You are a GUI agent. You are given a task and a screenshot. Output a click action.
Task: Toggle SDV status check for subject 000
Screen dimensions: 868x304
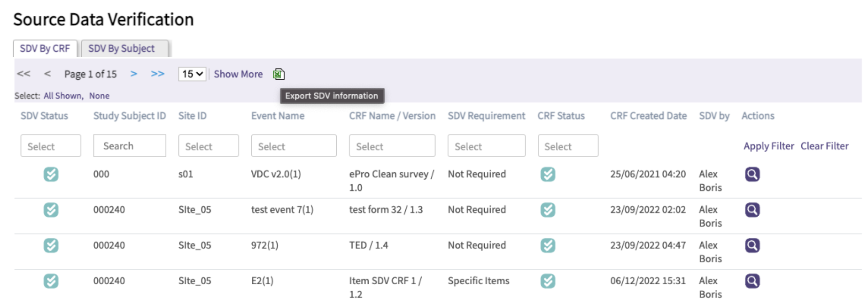click(51, 175)
